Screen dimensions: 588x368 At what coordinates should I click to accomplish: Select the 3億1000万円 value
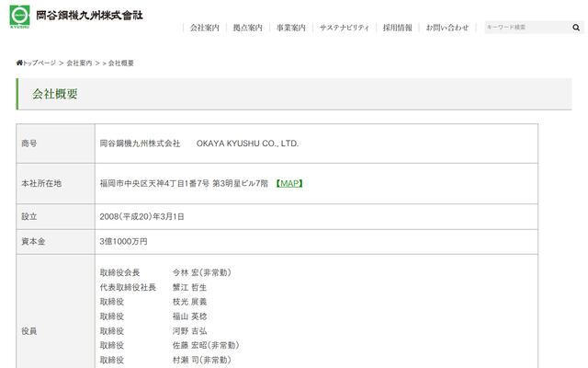click(123, 241)
